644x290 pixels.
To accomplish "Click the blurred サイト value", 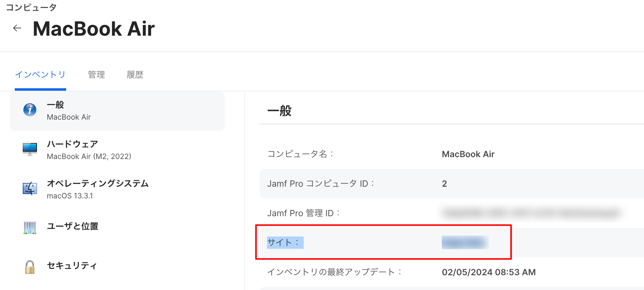I will point(465,242).
